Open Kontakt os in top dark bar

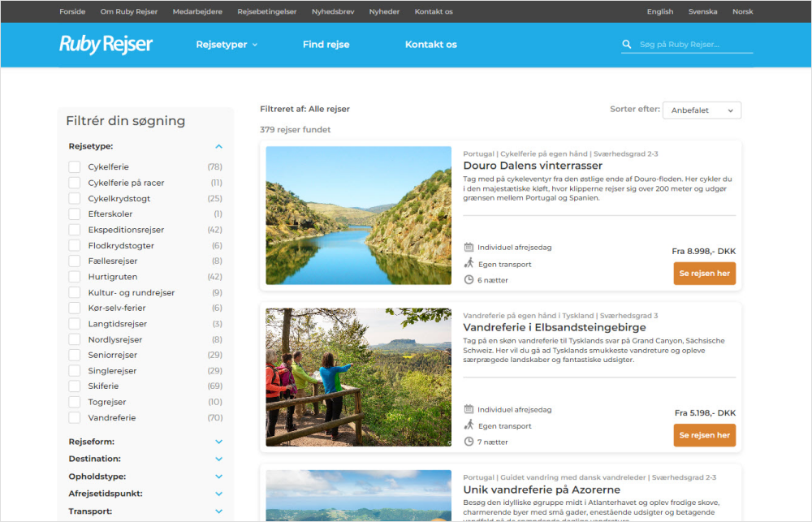(x=434, y=11)
